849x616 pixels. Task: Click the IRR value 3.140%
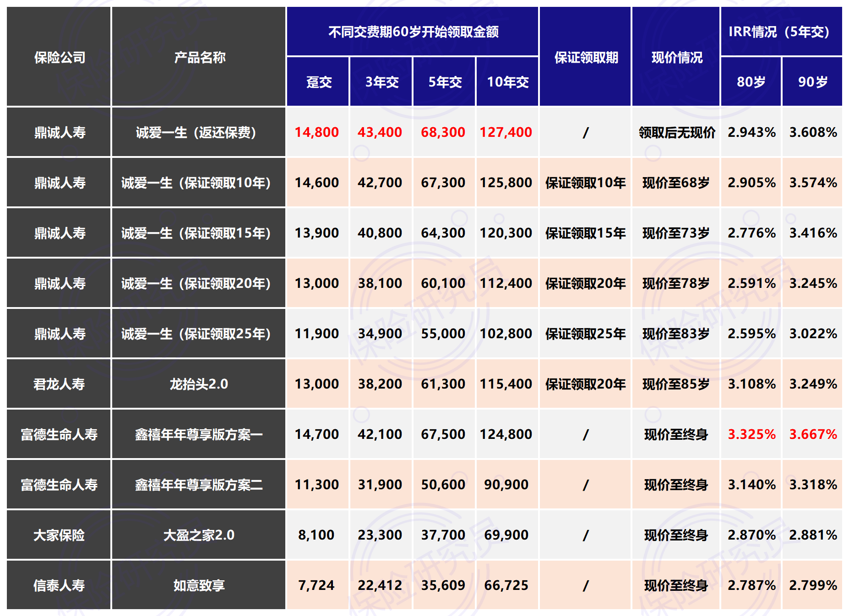751,485
